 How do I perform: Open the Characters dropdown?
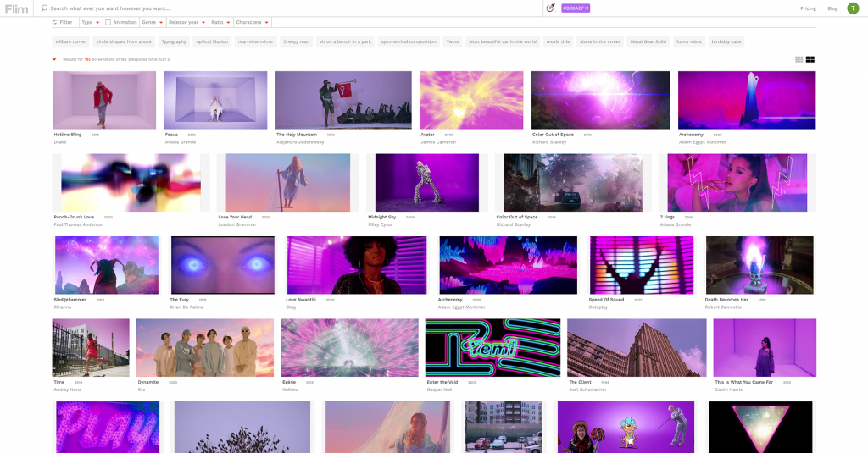(x=252, y=23)
